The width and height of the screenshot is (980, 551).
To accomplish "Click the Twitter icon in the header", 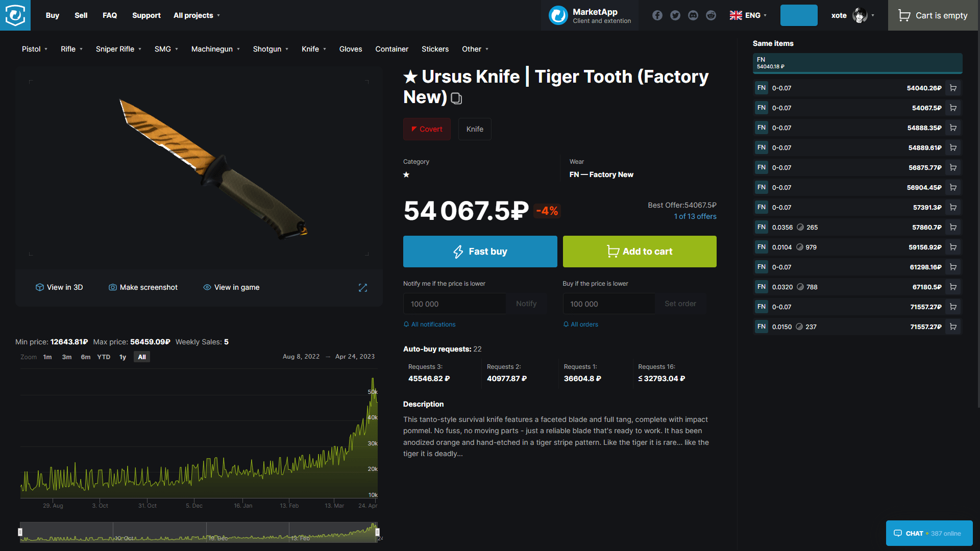I will [x=675, y=15].
